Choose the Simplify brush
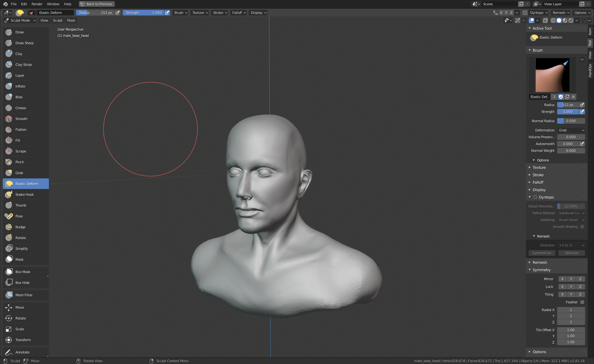Screen dimensions: 594x364 (21, 249)
